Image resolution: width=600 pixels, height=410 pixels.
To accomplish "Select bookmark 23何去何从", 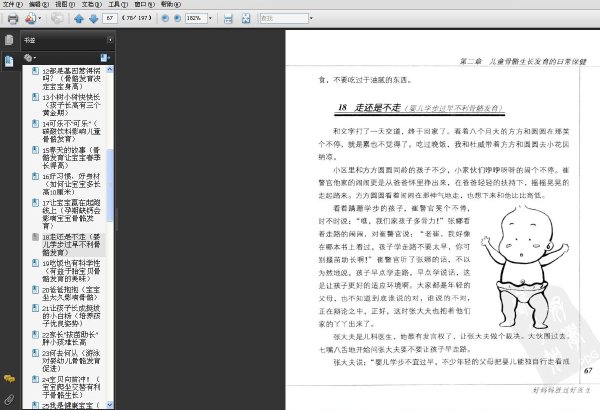I will (x=71, y=361).
